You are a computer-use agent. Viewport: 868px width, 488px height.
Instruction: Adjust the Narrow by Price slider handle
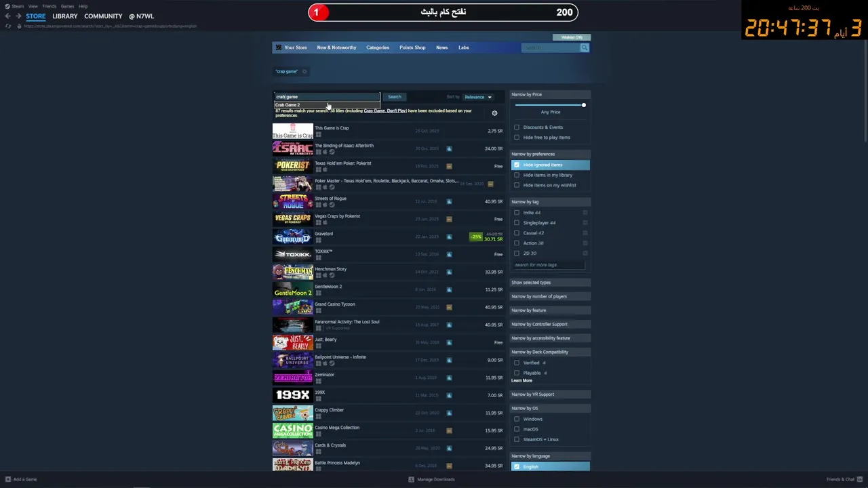click(x=583, y=105)
